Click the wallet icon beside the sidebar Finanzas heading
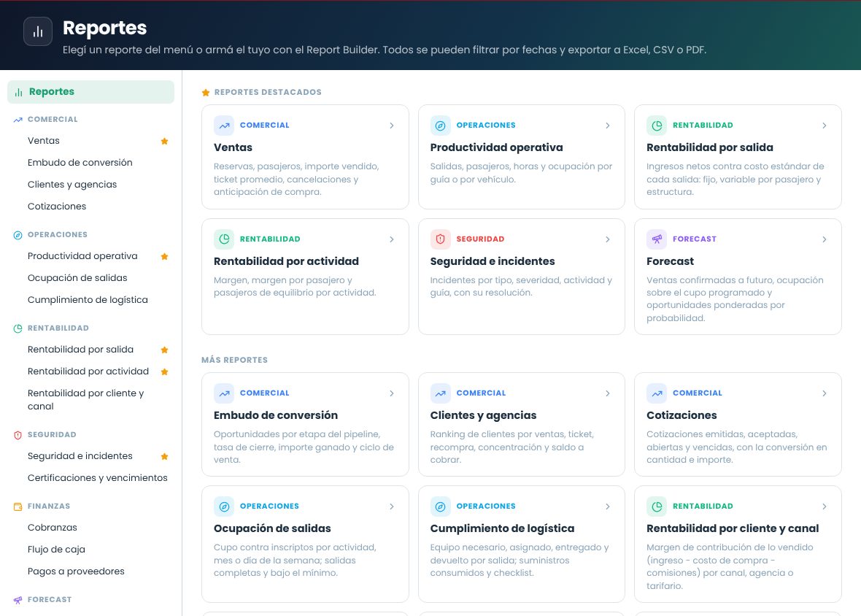 pos(18,507)
